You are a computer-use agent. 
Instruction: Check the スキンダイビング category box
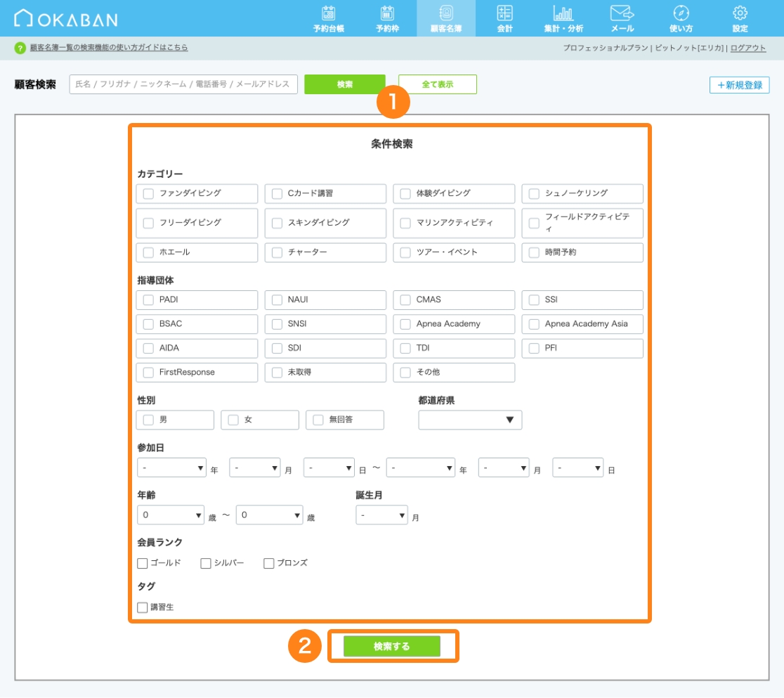coord(277,223)
